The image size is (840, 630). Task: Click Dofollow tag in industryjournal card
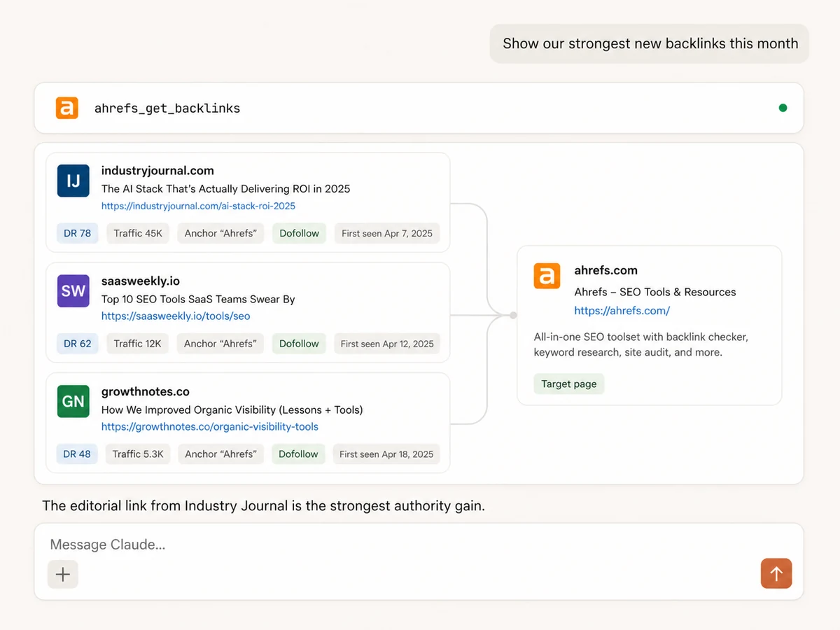pyautogui.click(x=300, y=233)
